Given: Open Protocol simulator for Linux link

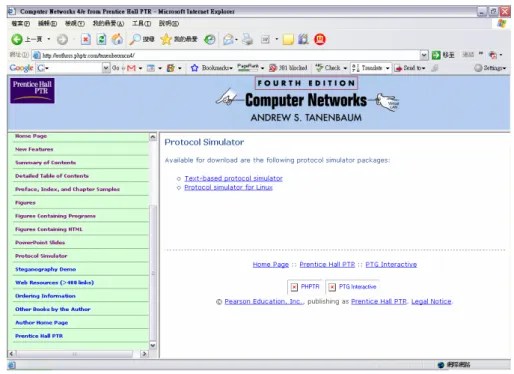Looking at the screenshot, I should pyautogui.click(x=228, y=187).
